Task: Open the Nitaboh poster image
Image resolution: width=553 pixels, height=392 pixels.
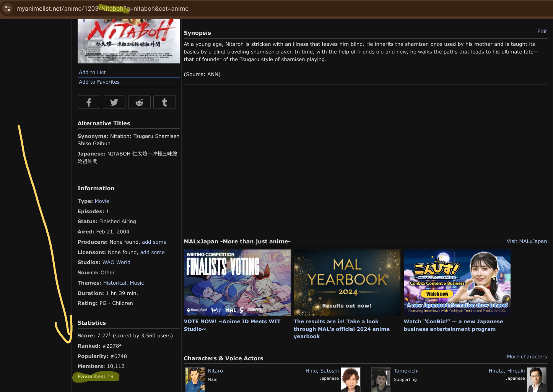Action: click(x=128, y=41)
